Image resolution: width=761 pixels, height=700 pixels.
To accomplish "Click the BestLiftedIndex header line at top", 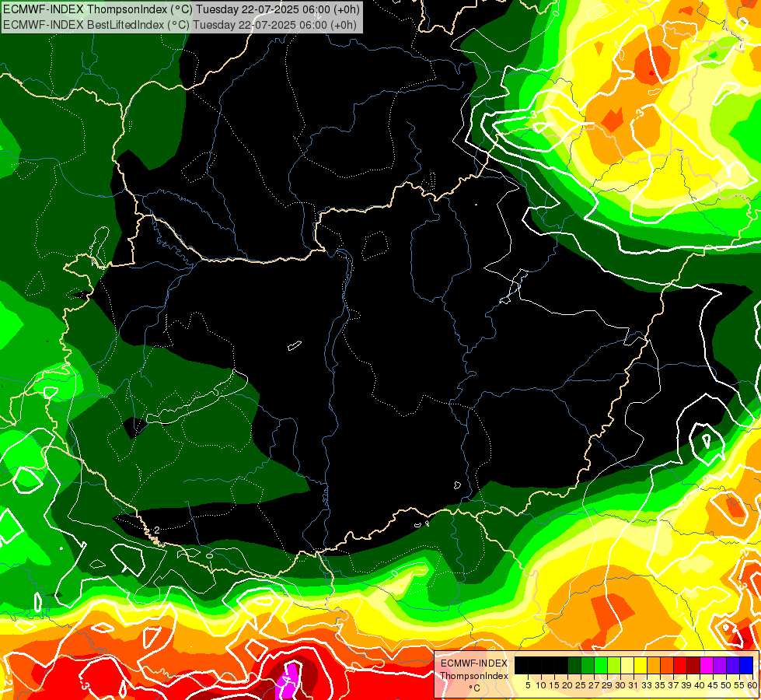I will click(180, 25).
